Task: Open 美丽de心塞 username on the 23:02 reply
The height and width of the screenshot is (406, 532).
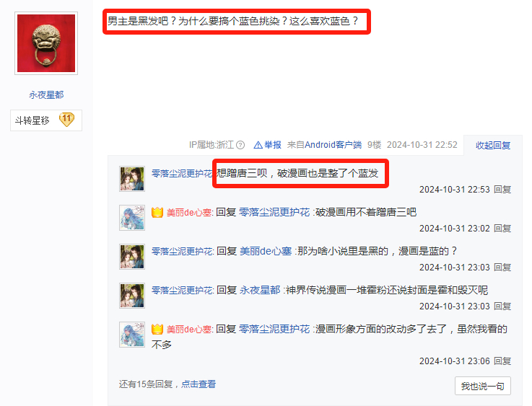Action: pyautogui.click(x=189, y=213)
